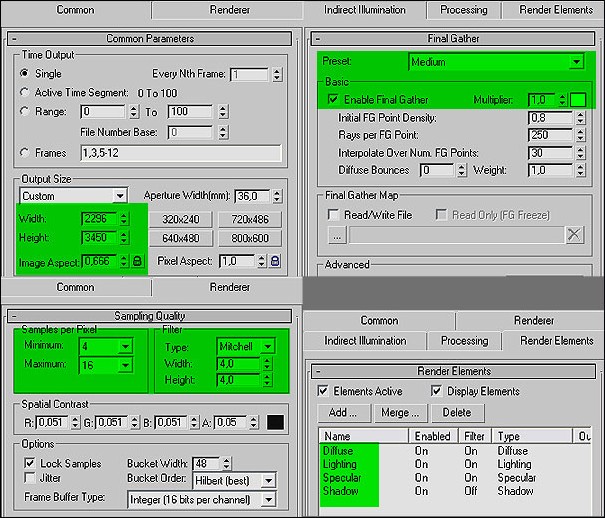Select the Range radio button
This screenshot has height=518, width=605.
click(x=25, y=111)
